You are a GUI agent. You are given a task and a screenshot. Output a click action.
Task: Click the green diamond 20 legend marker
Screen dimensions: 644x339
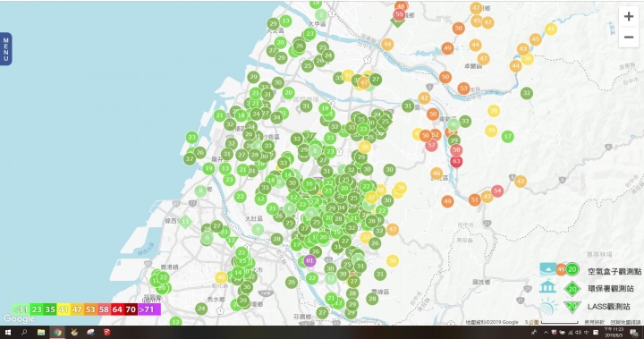[x=572, y=288]
